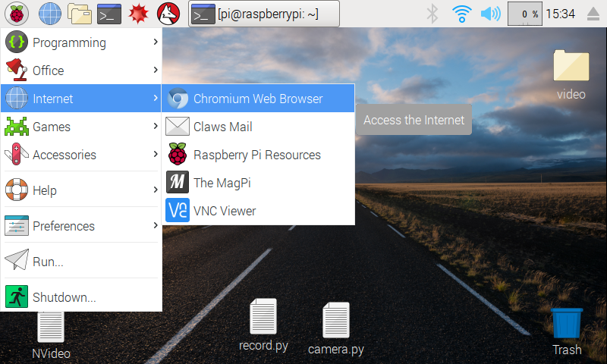
Task: Launch the Terminal icon in the panel
Action: [x=109, y=14]
